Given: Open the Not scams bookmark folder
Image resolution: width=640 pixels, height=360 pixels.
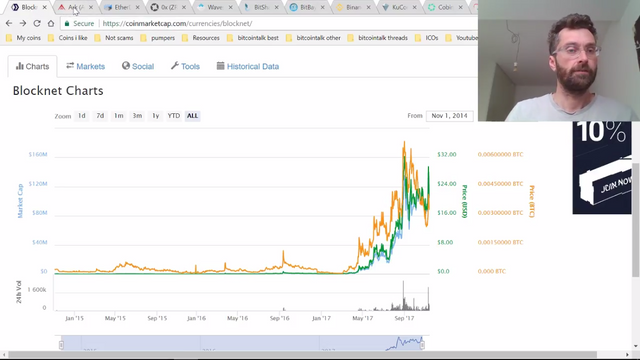Looking at the screenshot, I should (114, 38).
